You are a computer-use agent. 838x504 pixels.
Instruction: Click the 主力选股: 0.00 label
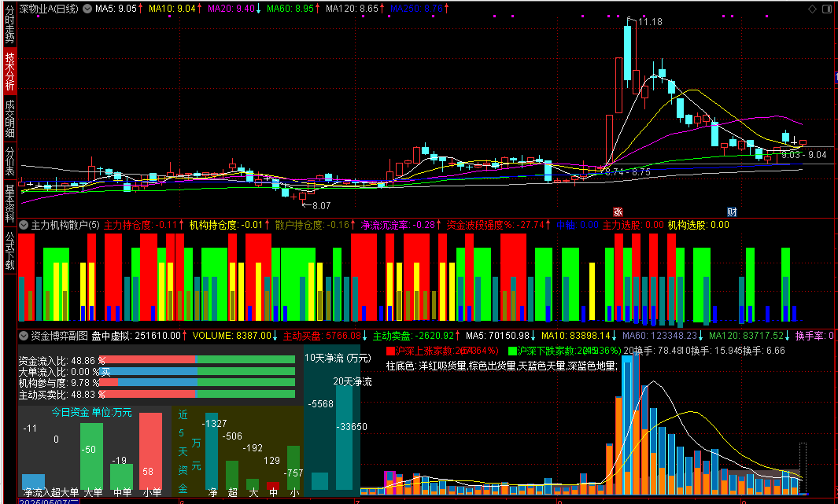click(633, 226)
